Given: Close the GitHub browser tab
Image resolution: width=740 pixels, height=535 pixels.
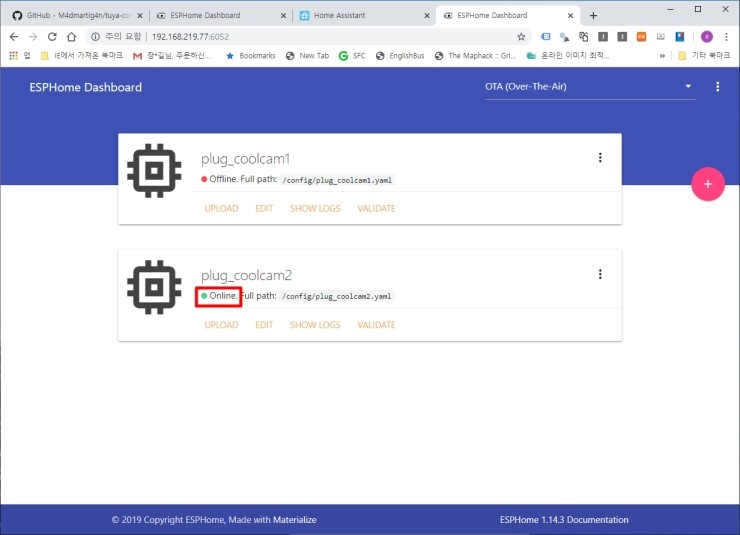Looking at the screenshot, I should coord(140,16).
